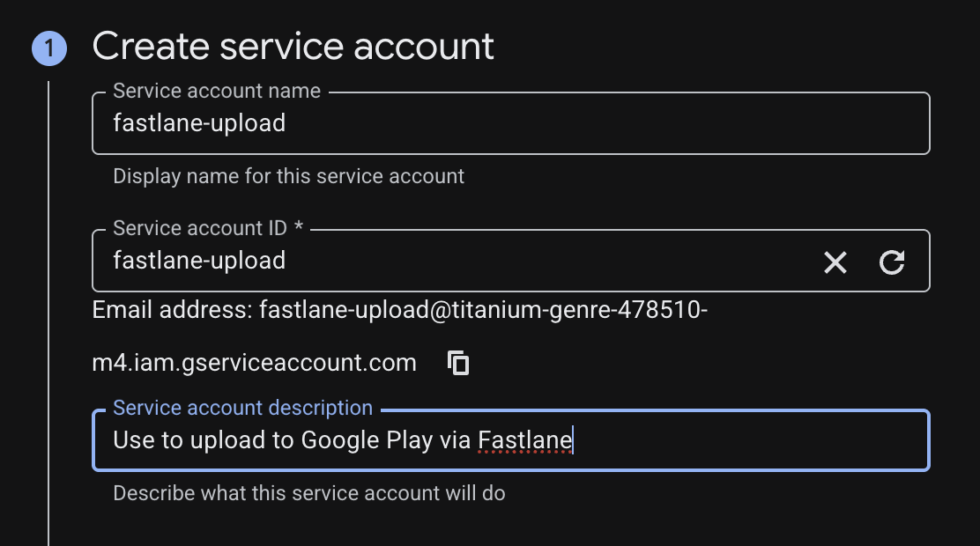Viewport: 980px width, 546px height.
Task: Click the Email address label text
Action: click(x=172, y=310)
